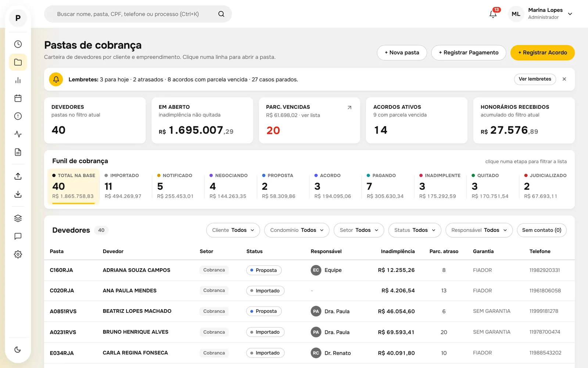Toggle the Sem contato (0) filter
The height and width of the screenshot is (368, 588).
pos(542,230)
